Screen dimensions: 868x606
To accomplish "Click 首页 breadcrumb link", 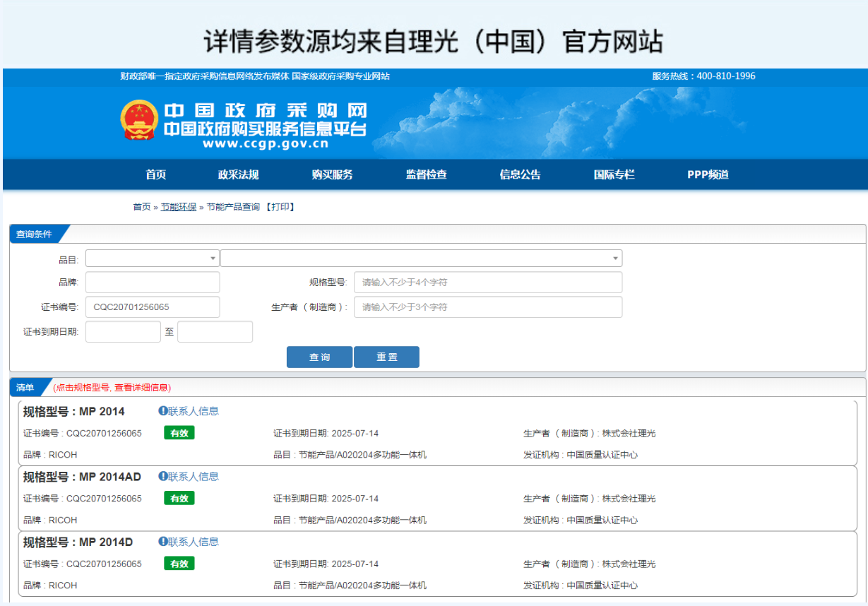I will [x=142, y=207].
